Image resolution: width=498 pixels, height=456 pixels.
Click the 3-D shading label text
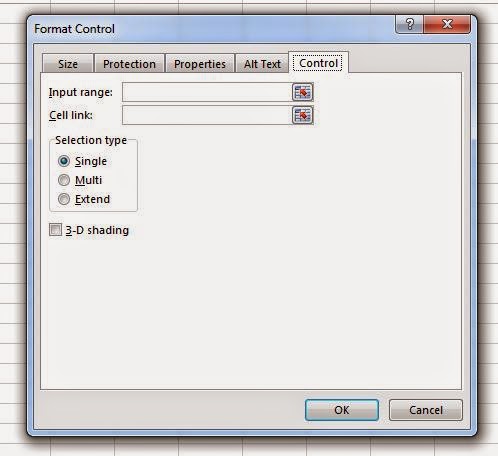[x=97, y=230]
